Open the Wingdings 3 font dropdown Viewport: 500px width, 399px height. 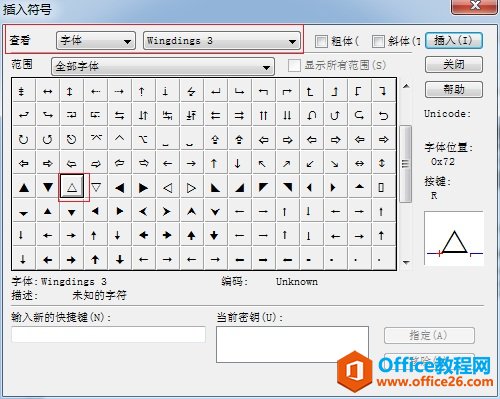[x=222, y=41]
